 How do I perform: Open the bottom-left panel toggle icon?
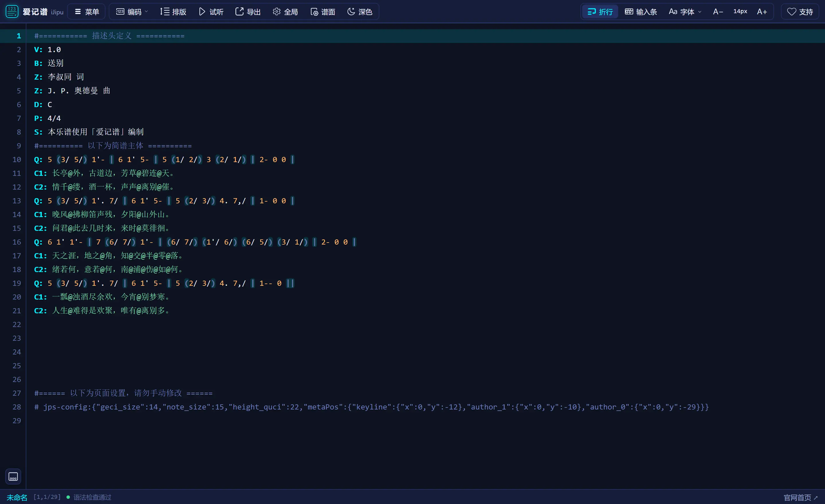click(x=13, y=476)
